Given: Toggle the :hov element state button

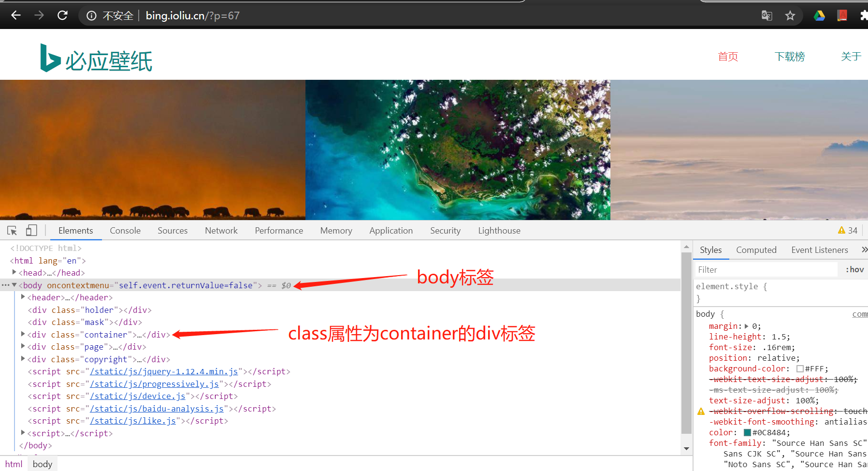Looking at the screenshot, I should pyautogui.click(x=854, y=270).
